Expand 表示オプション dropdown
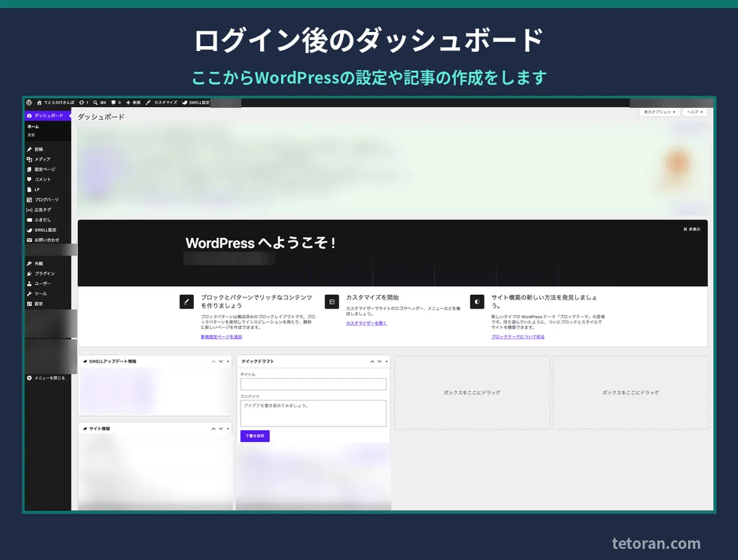Viewport: 738px width, 560px height. (x=660, y=112)
